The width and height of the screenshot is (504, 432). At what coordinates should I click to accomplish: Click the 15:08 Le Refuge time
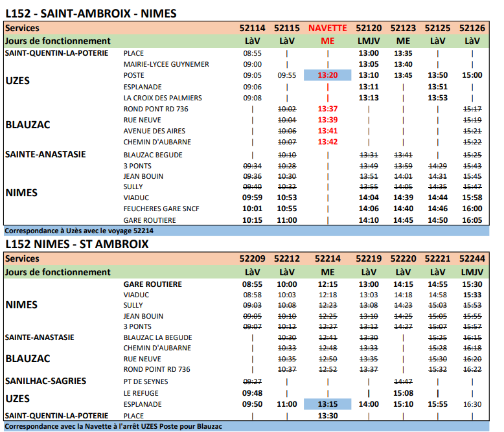403,393
